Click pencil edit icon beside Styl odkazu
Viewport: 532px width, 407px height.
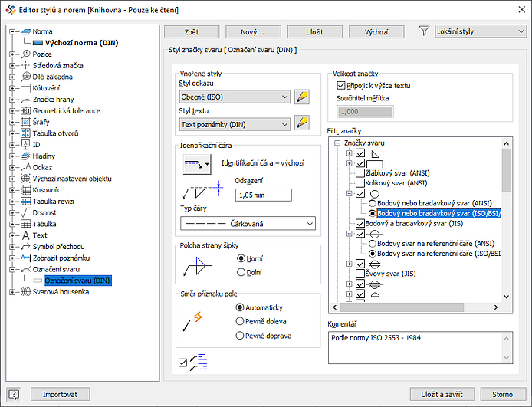(301, 97)
